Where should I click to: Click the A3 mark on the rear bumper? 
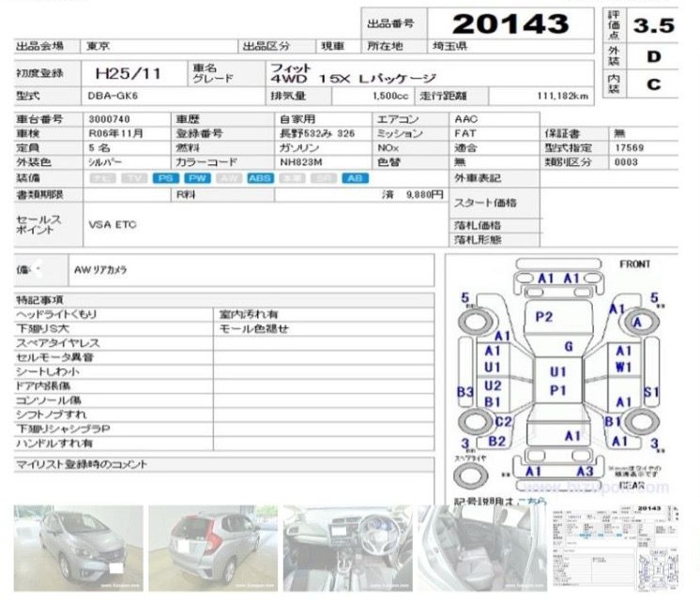click(585, 472)
